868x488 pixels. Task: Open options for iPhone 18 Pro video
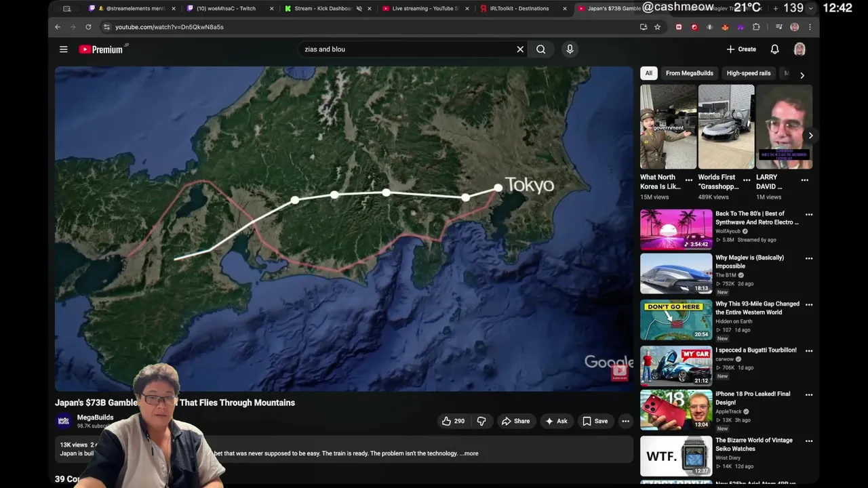808,394
